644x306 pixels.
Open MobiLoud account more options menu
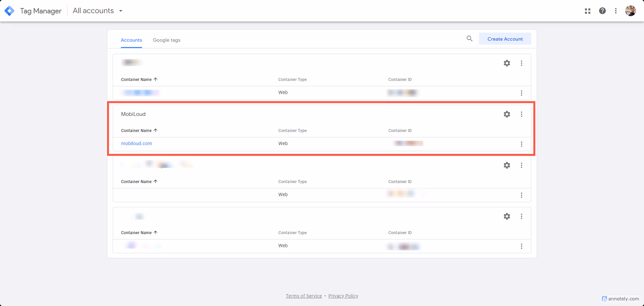pyautogui.click(x=522, y=114)
